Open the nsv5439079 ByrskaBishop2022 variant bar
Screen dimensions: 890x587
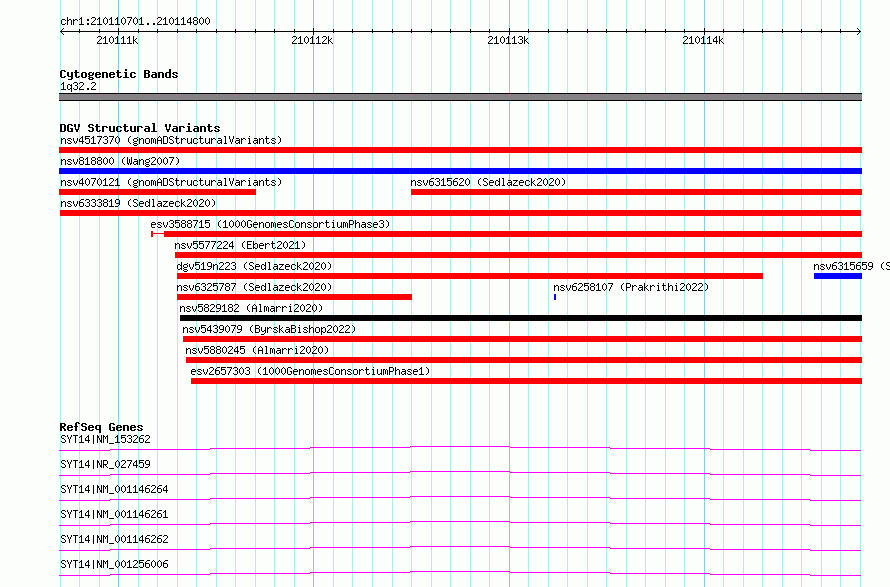[x=522, y=339]
